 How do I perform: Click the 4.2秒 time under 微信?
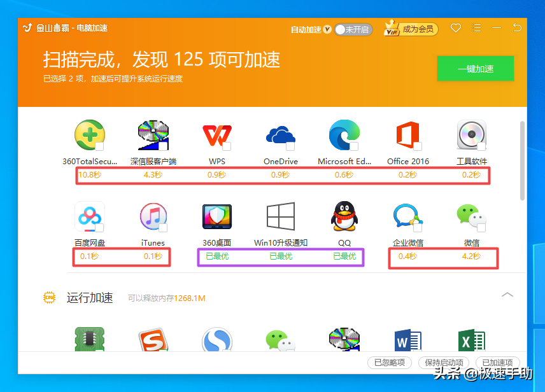tap(471, 256)
